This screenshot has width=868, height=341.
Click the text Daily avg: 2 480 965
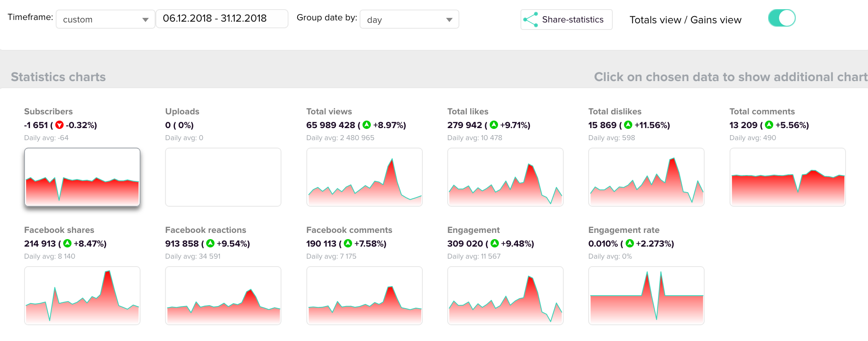[x=340, y=138]
